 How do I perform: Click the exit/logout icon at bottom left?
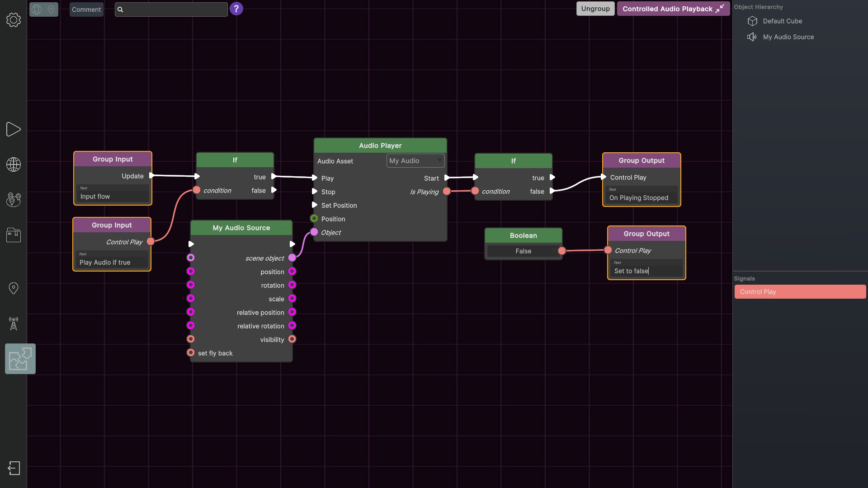point(14,468)
